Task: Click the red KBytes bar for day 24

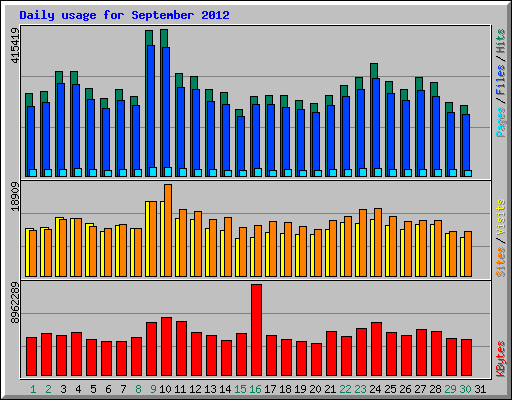Action: [x=376, y=349]
